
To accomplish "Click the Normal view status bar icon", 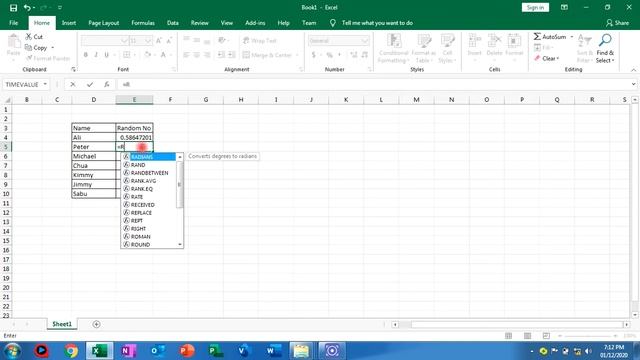I will pyautogui.click(x=508, y=336).
